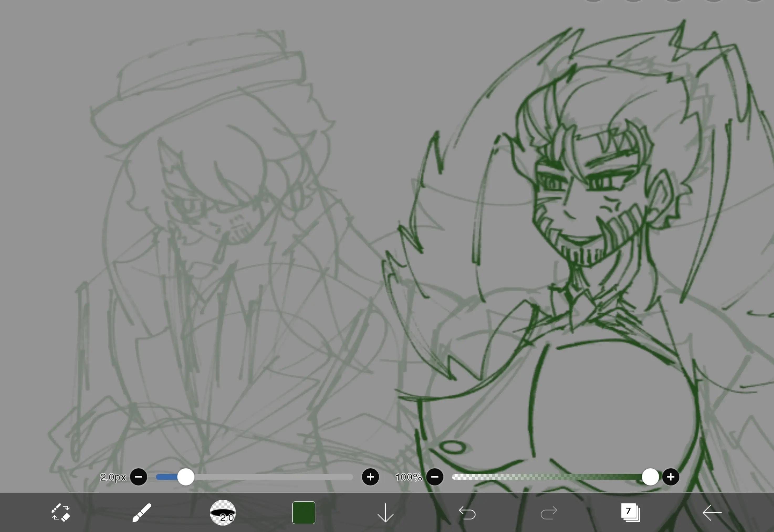Tap the 100% opacity value
Image resolution: width=774 pixels, height=532 pixels.
409,477
